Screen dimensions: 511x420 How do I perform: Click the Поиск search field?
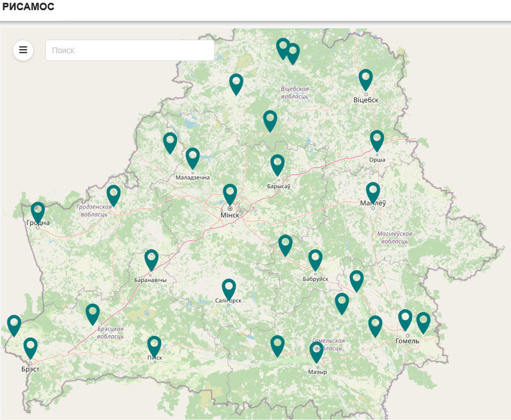(130, 50)
